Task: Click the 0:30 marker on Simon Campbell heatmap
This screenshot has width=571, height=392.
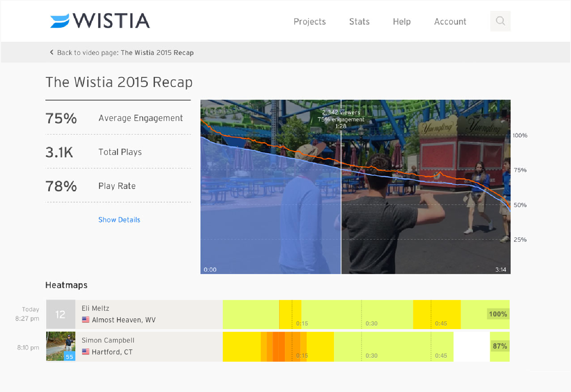Action: pos(371,356)
